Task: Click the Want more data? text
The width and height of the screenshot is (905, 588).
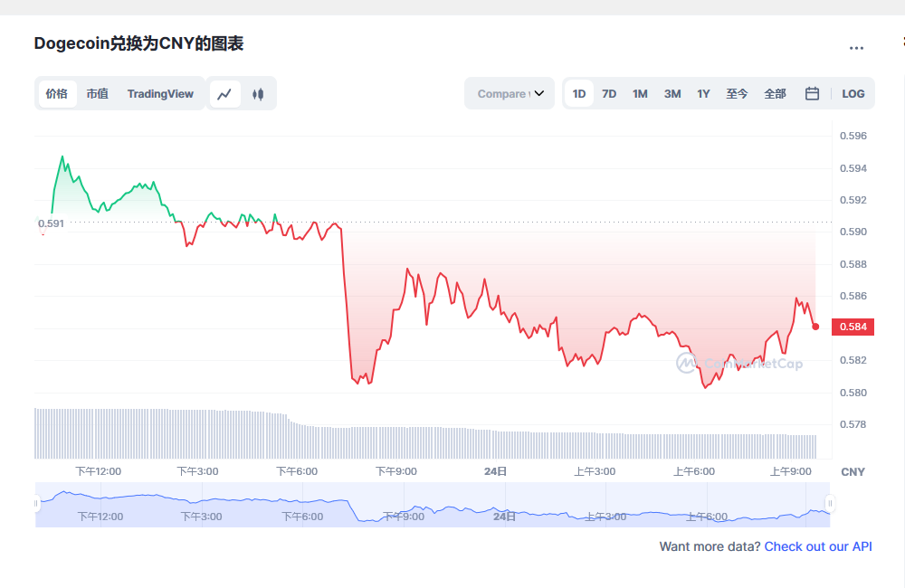Action: [x=710, y=546]
